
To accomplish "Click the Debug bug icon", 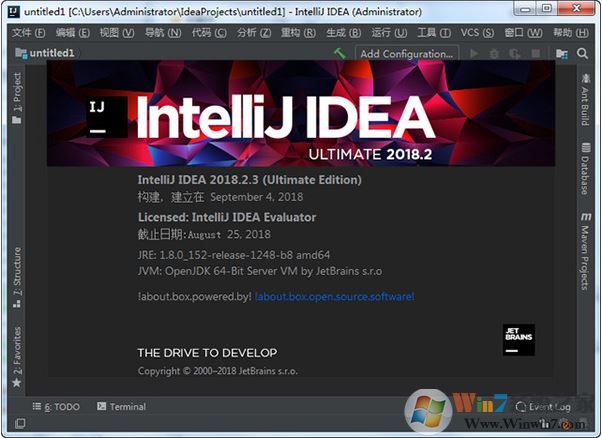I will point(494,54).
